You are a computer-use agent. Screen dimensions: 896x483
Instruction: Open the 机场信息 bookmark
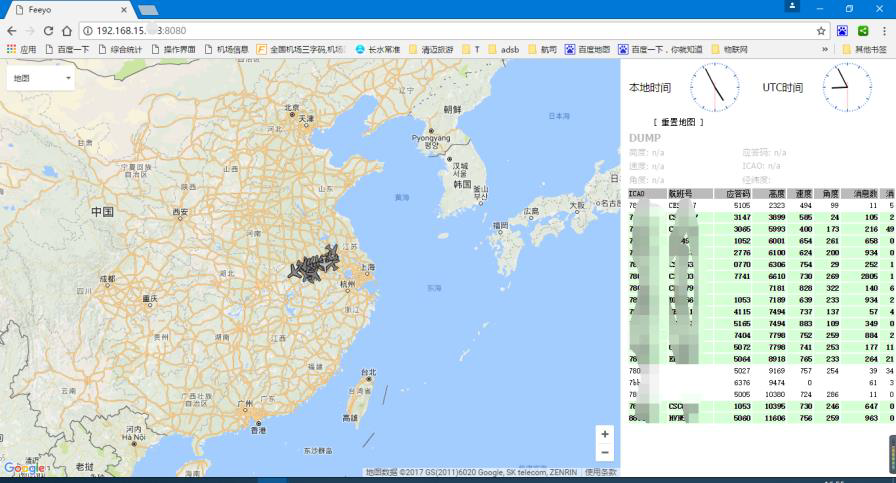(227, 50)
